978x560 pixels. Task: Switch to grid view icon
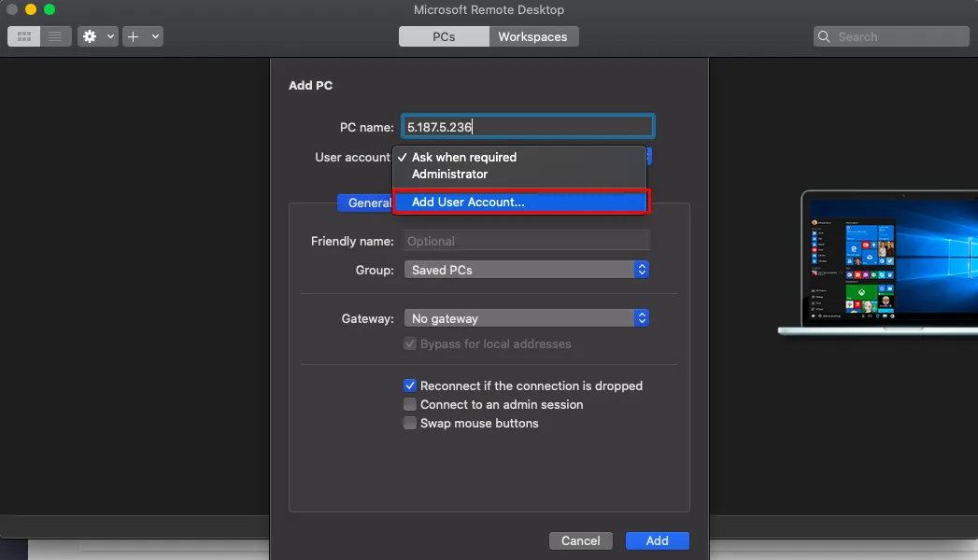[x=24, y=36]
